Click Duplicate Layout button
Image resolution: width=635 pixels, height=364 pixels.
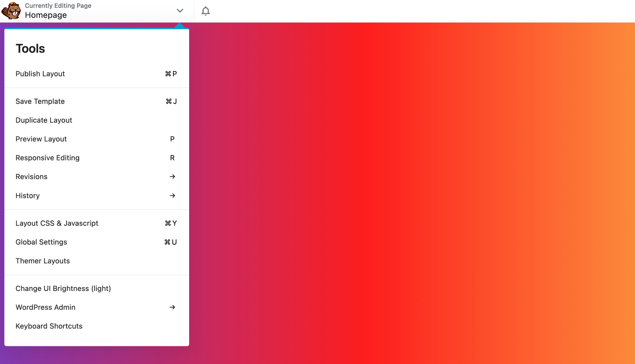coord(44,120)
